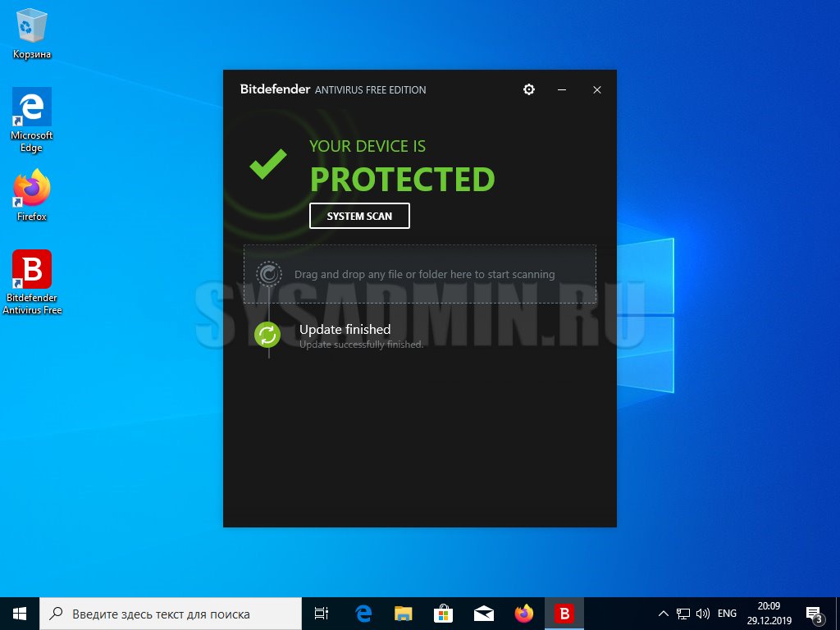This screenshot has width=840, height=630.
Task: Click Bitdefender icon in the taskbar
Action: pyautogui.click(x=564, y=614)
